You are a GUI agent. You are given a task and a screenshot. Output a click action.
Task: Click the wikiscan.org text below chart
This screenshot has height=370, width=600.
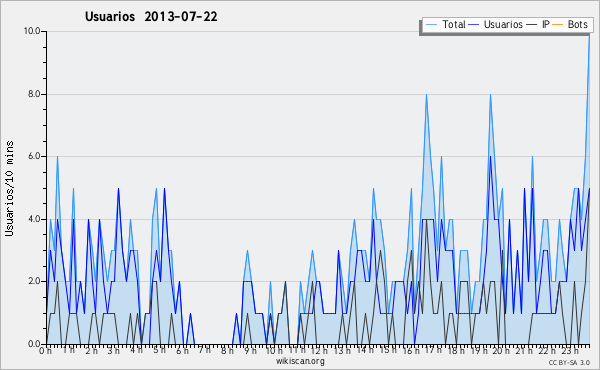point(300,361)
